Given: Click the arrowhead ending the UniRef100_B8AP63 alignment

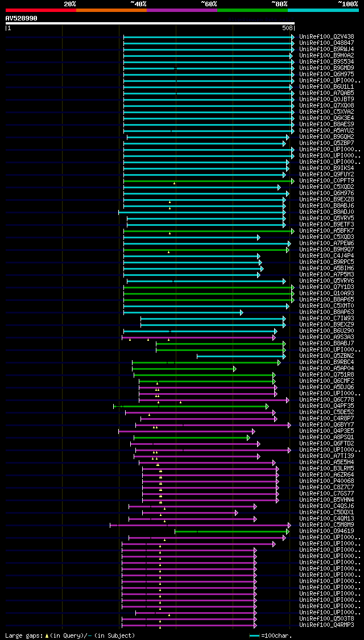Looking at the screenshot, I should click(242, 313).
